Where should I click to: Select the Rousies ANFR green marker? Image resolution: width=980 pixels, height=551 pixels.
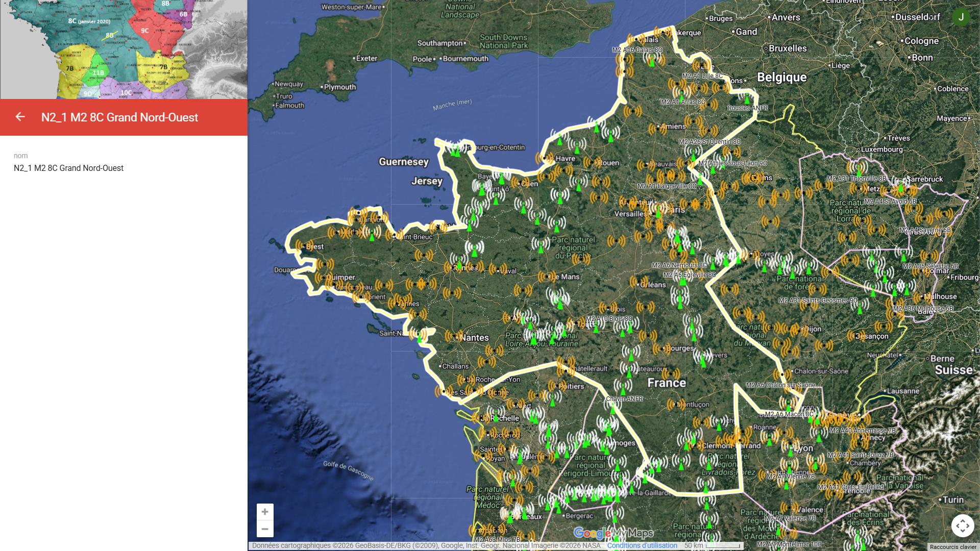(x=747, y=98)
